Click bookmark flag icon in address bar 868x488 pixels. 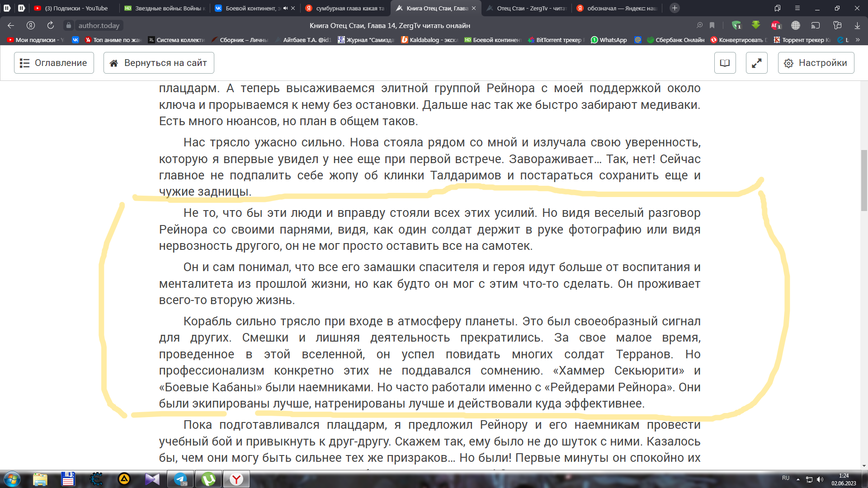coord(712,25)
